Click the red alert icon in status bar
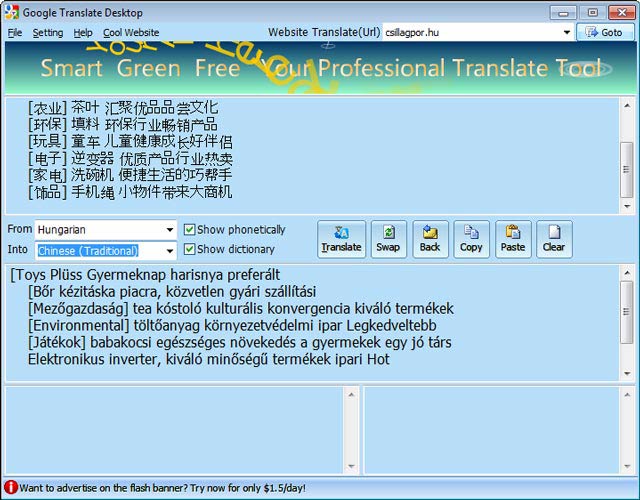 10,488
